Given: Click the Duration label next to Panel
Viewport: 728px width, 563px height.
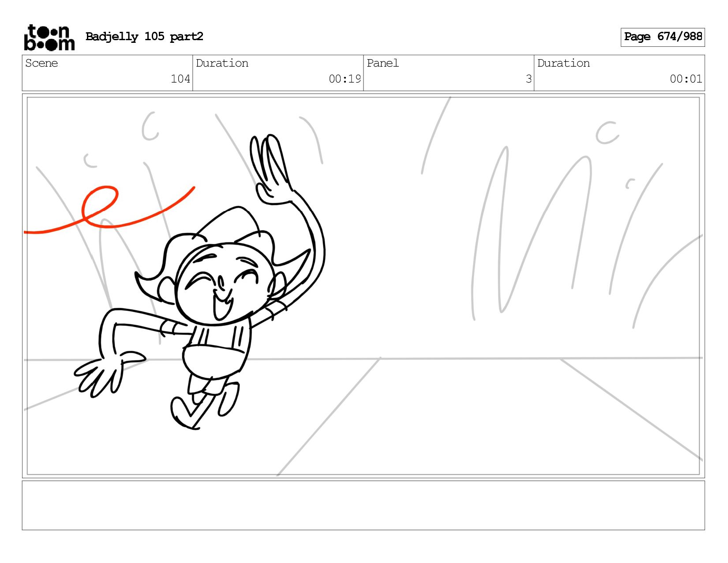Looking at the screenshot, I should (563, 63).
